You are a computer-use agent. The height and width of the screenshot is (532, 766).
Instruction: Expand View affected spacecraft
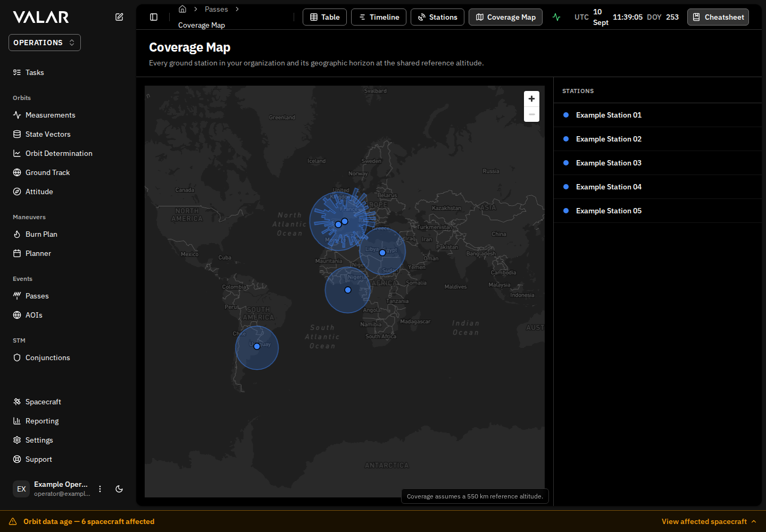pos(709,521)
